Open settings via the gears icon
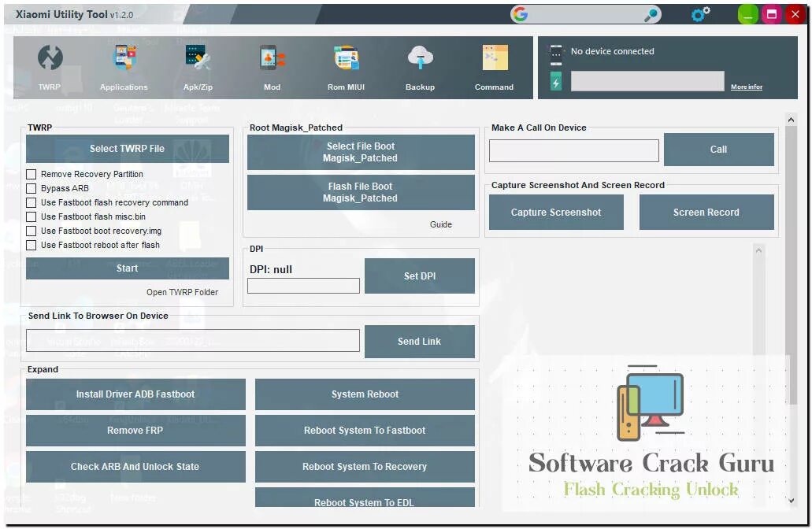The width and height of the screenshot is (812, 529). (700, 14)
